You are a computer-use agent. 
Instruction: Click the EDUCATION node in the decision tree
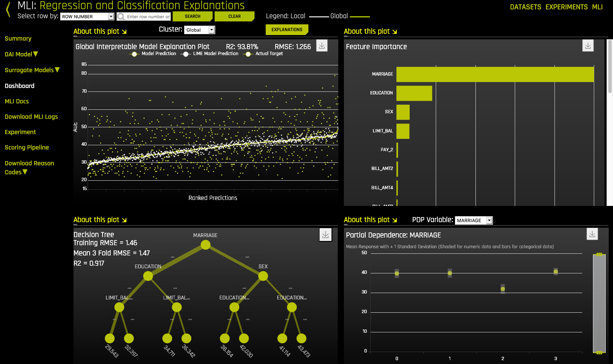[x=148, y=276]
